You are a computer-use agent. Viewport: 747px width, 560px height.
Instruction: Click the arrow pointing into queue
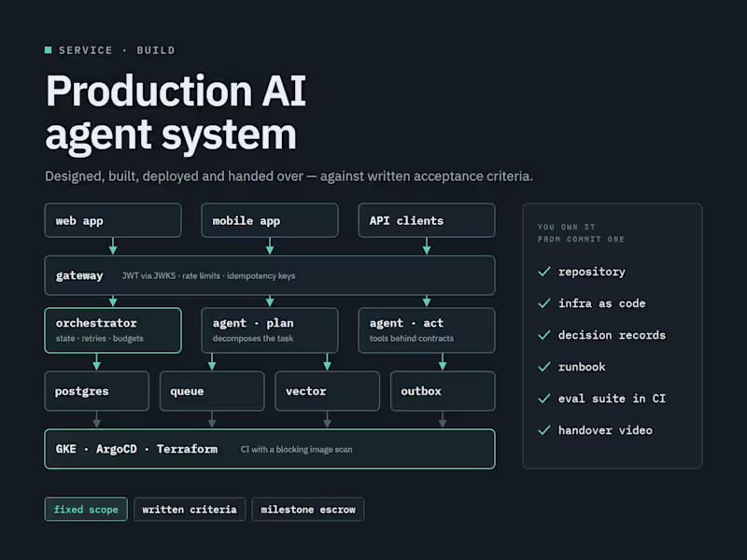[x=212, y=362]
